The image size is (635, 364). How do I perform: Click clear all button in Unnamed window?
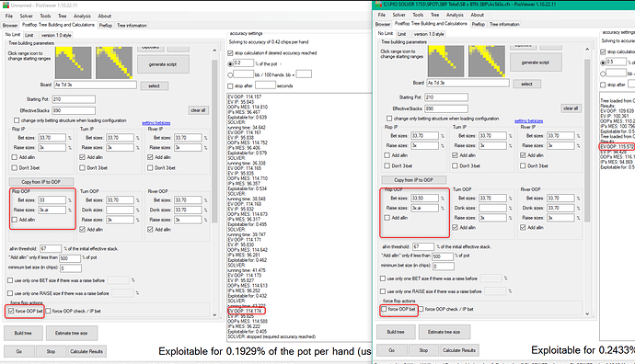click(x=199, y=110)
